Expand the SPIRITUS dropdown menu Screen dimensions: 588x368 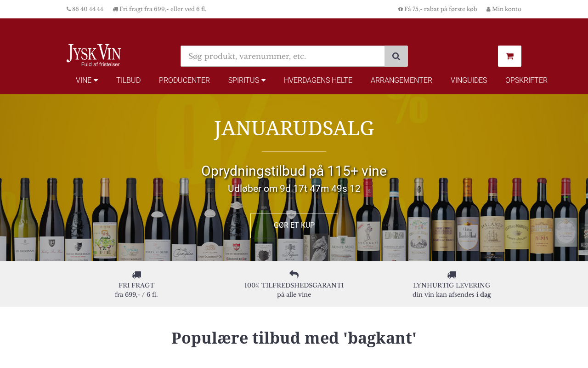[x=247, y=80]
